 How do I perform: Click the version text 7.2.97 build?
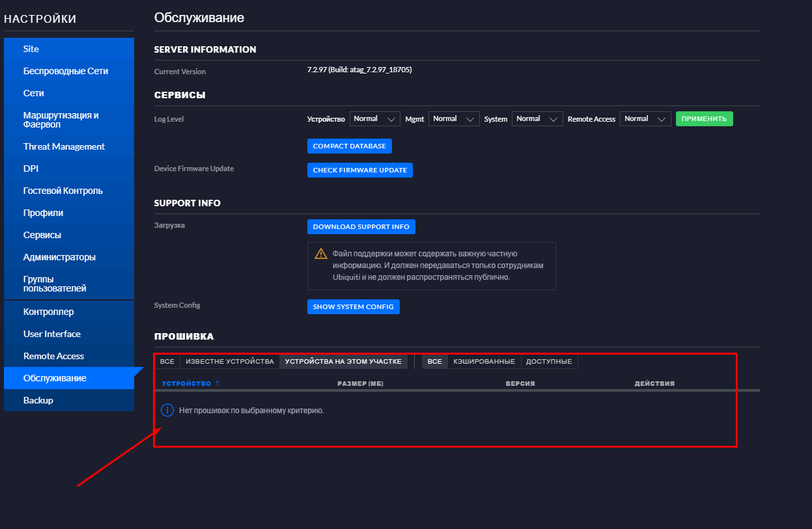(359, 69)
